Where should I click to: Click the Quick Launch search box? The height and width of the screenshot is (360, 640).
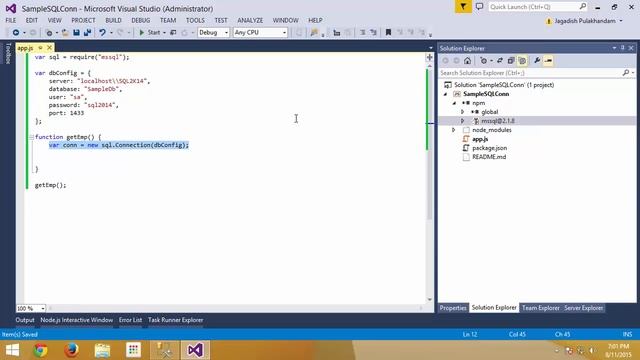[x=533, y=7]
